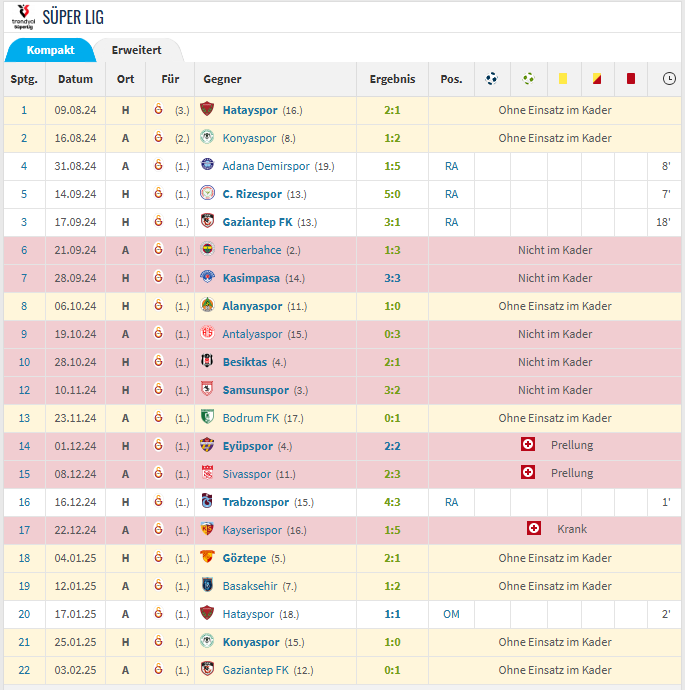685x690 pixels.
Task: Click Galatasaray crest in the 16.12.24 row
Action: [x=159, y=501]
